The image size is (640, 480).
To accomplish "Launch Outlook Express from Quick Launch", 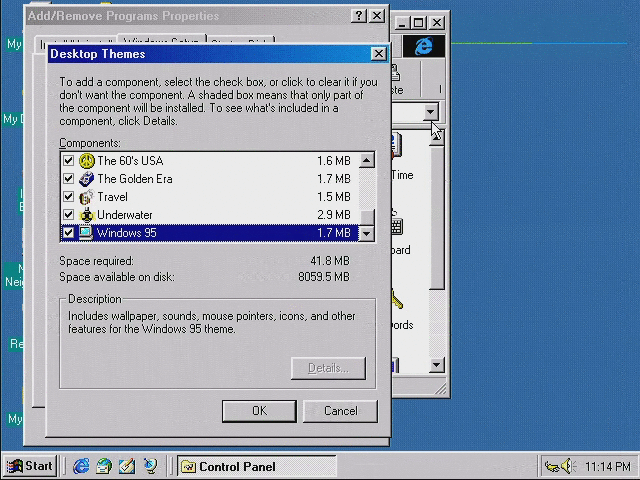I will point(104,466).
